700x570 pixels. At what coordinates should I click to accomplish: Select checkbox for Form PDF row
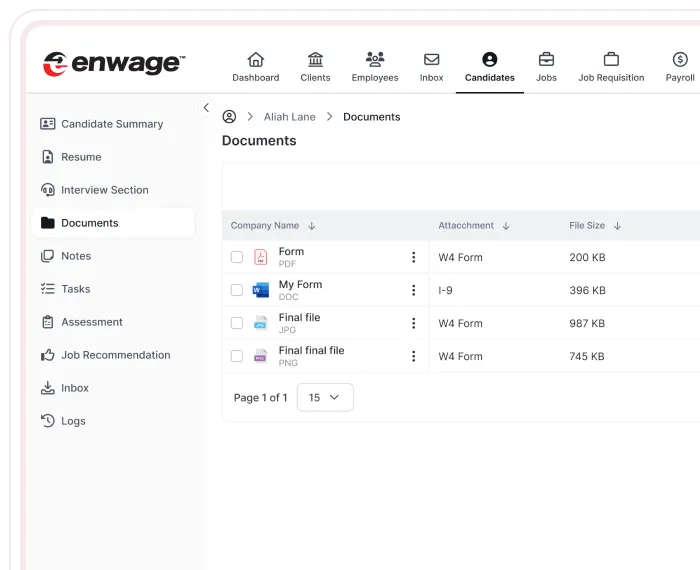coord(237,257)
